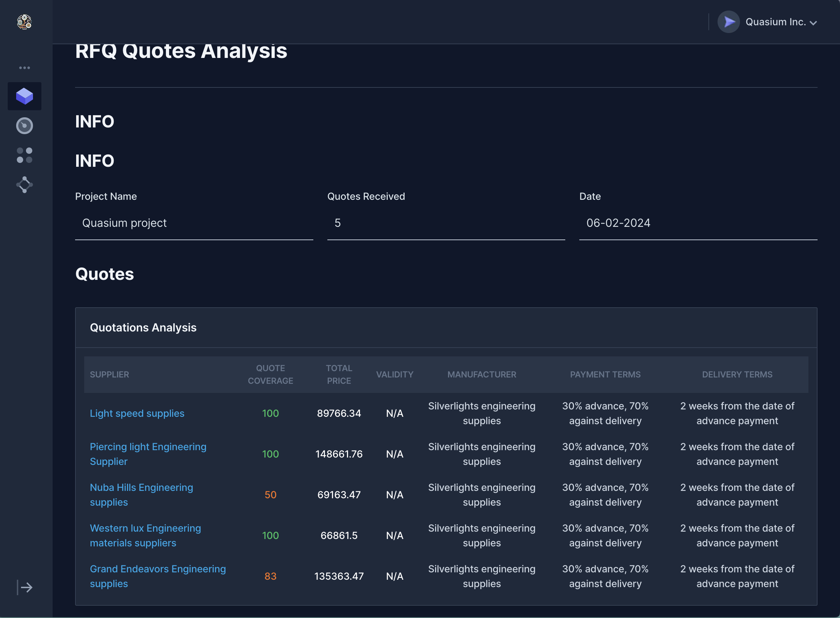Select the total price 148661.76

339,454
